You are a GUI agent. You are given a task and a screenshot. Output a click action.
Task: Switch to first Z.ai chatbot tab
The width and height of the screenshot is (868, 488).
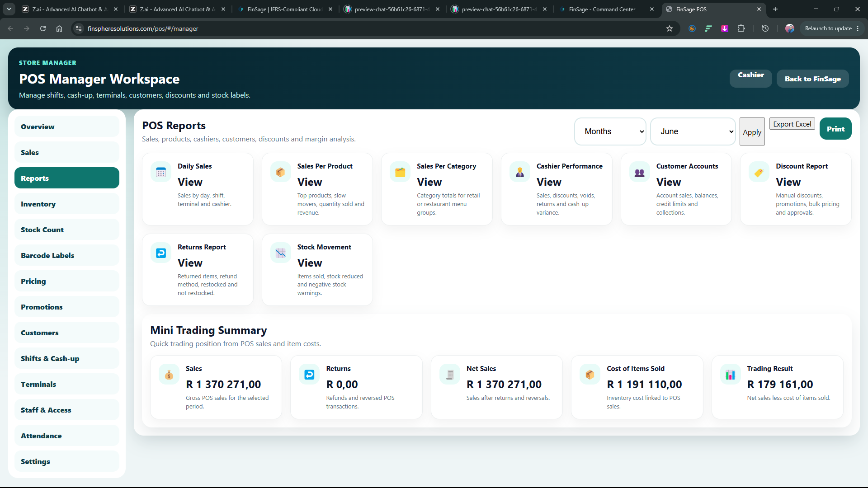[69, 9]
